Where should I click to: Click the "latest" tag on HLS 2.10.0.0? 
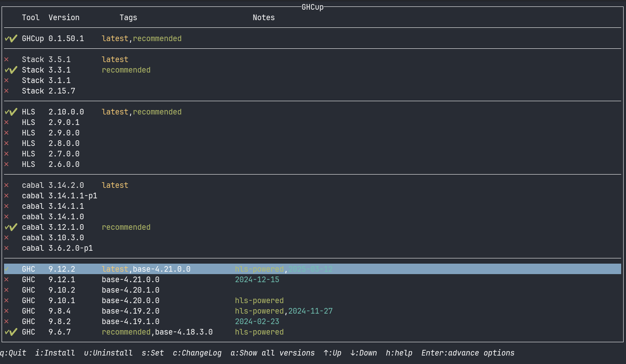(115, 112)
